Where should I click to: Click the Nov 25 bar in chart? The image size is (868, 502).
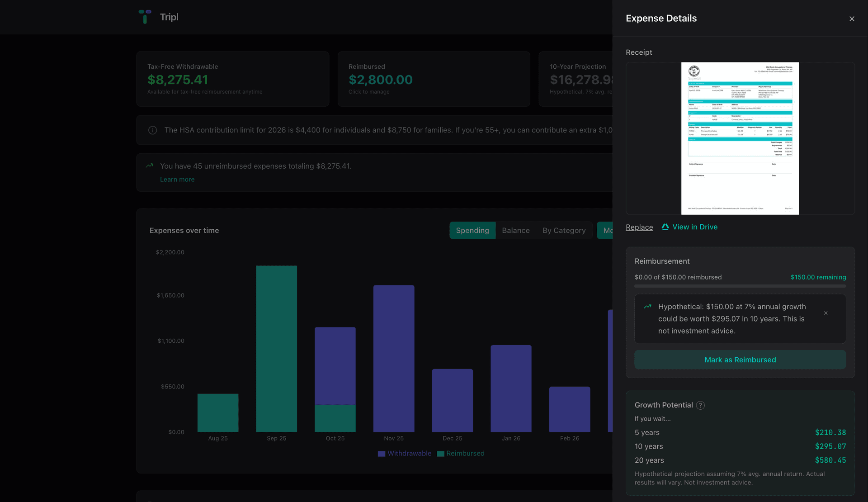(x=394, y=358)
